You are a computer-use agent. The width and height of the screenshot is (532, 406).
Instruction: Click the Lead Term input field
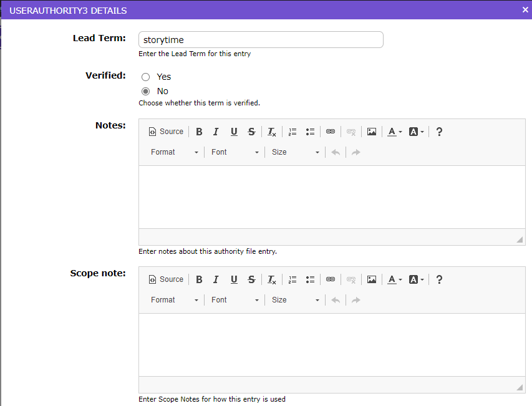tap(261, 40)
